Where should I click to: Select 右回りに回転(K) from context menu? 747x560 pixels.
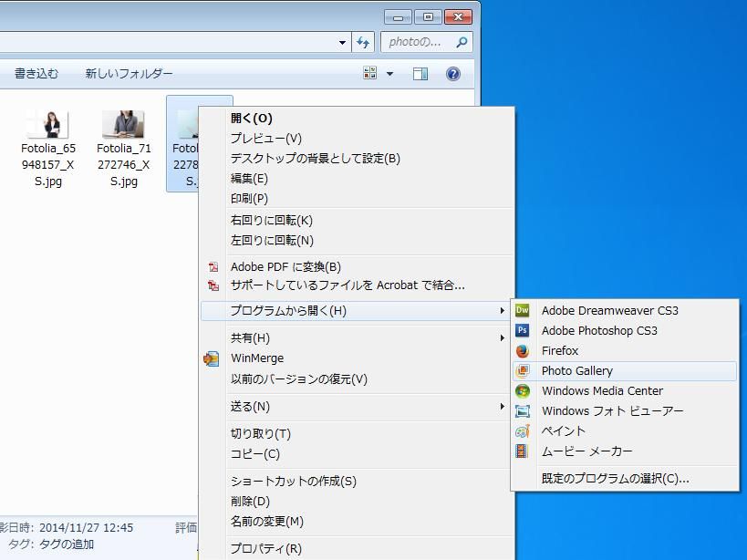272,220
